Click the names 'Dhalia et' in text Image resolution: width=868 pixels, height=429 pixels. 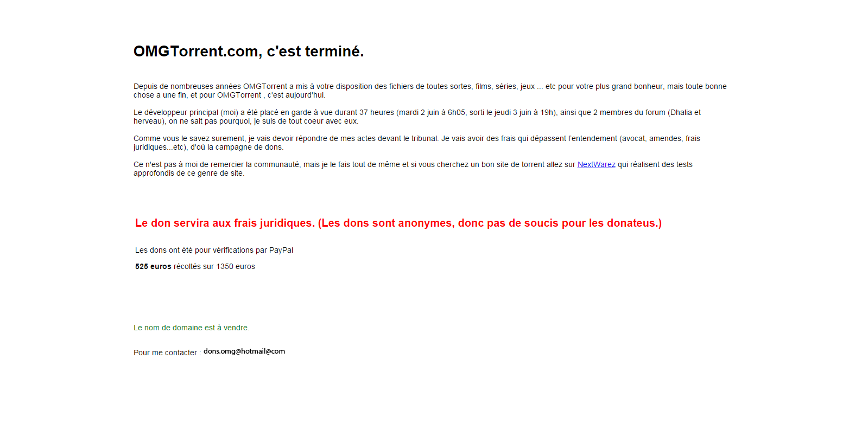(x=686, y=112)
